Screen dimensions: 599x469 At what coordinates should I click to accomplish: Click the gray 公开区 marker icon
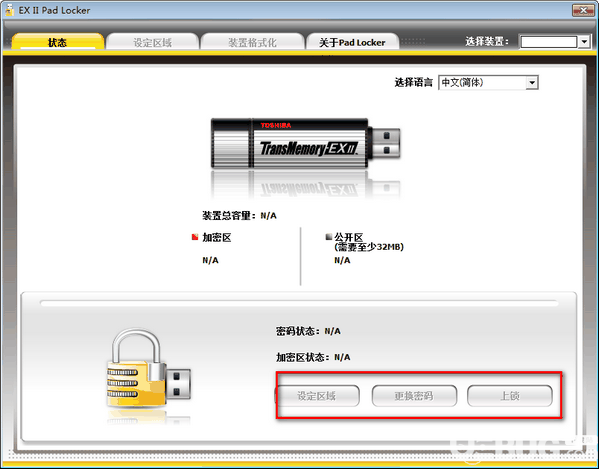(x=329, y=237)
